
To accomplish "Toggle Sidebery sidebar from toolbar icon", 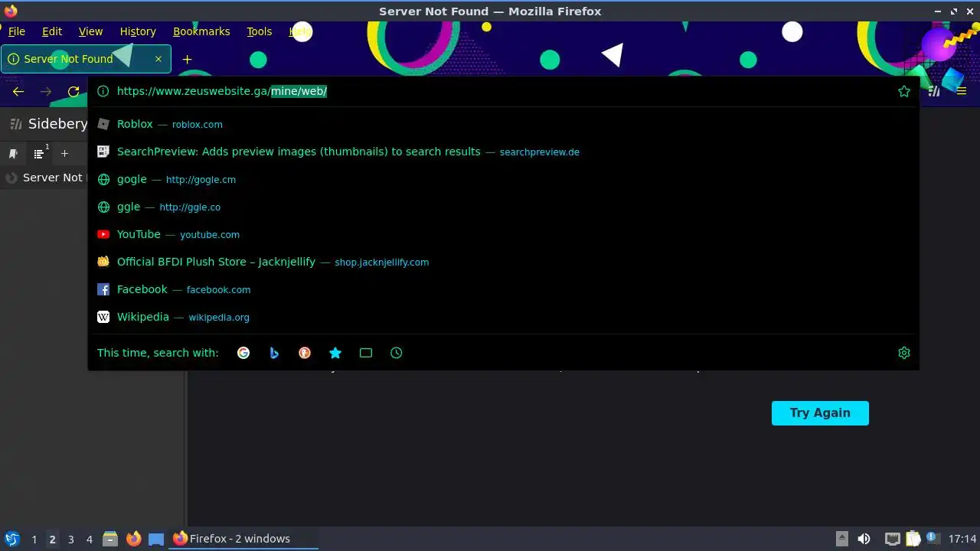I will pyautogui.click(x=934, y=91).
